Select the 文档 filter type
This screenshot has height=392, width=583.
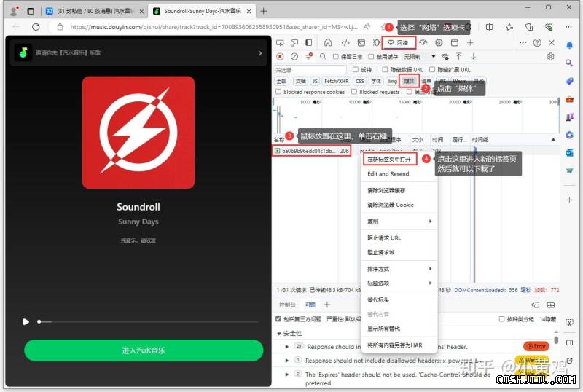tap(300, 81)
